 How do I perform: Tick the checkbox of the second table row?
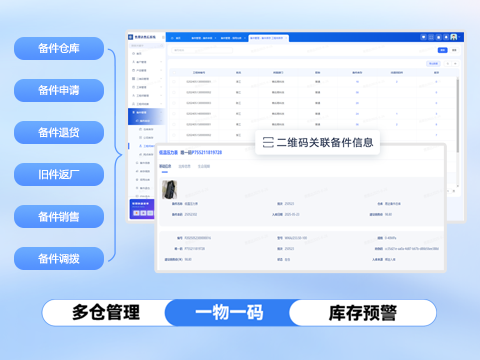click(x=174, y=92)
